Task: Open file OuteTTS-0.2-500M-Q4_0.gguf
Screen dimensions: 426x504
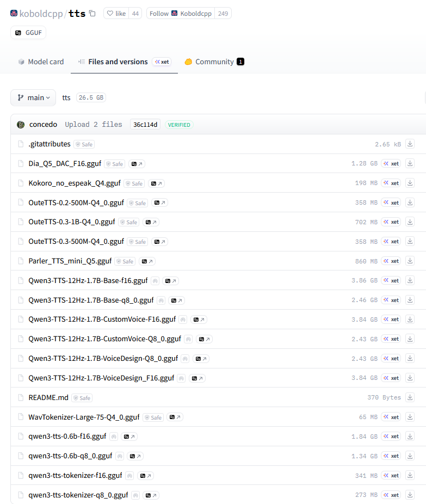Action: 76,202
